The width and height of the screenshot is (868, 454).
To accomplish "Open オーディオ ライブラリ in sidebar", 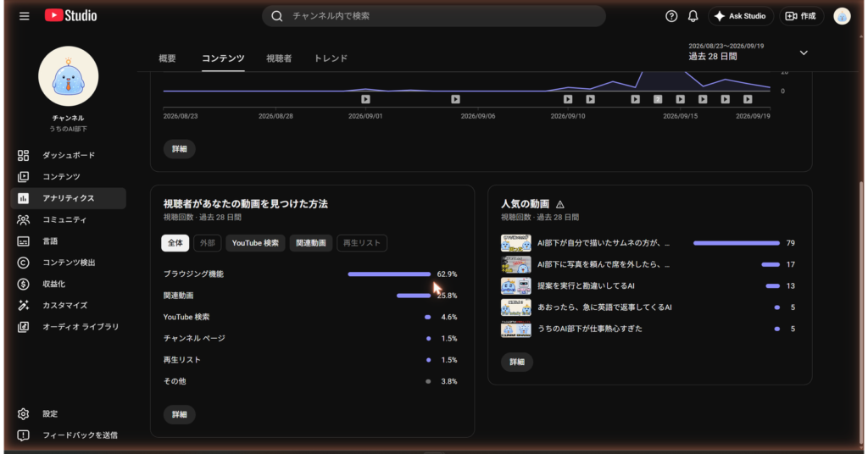I will [x=68, y=327].
